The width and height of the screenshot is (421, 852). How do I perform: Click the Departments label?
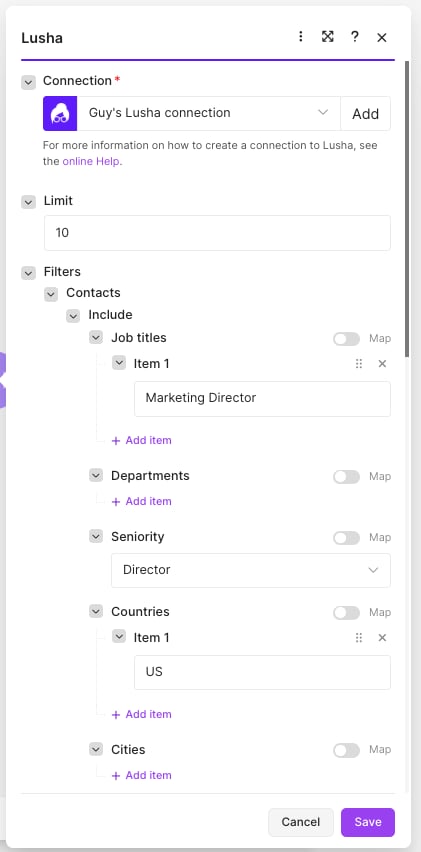pos(150,475)
